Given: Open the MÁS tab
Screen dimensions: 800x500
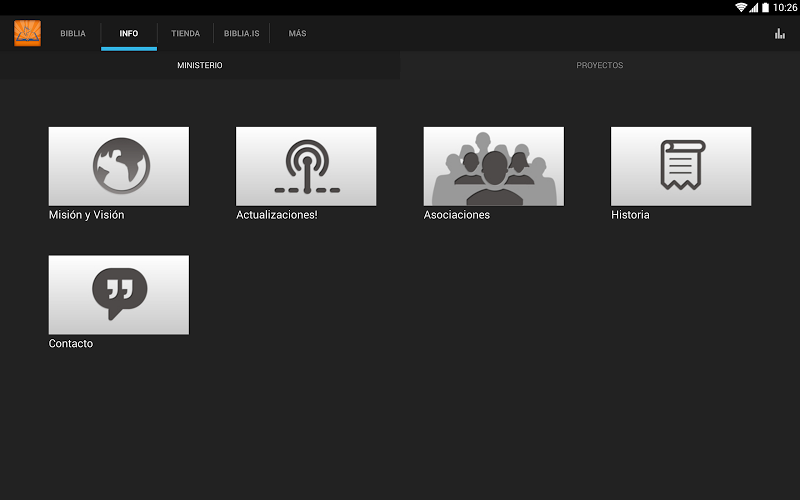Looking at the screenshot, I should coord(297,33).
